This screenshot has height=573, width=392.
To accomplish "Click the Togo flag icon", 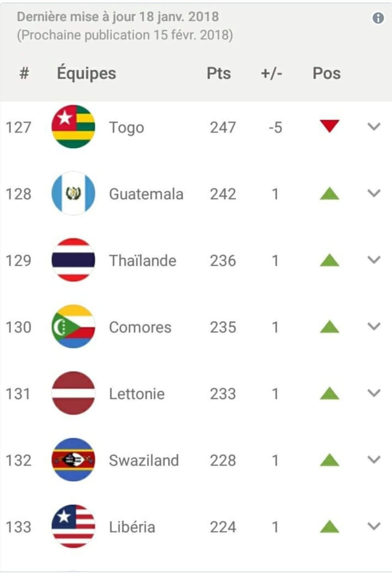I will click(73, 127).
